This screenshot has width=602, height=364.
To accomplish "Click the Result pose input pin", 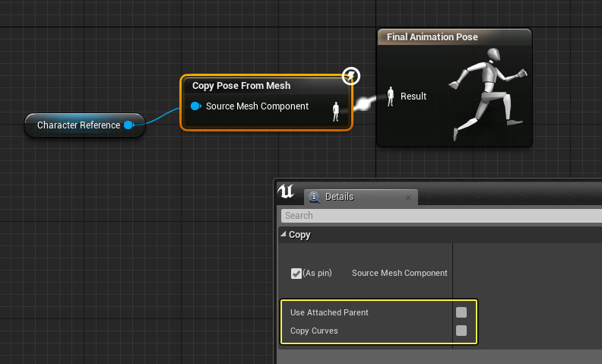I will pos(391,97).
